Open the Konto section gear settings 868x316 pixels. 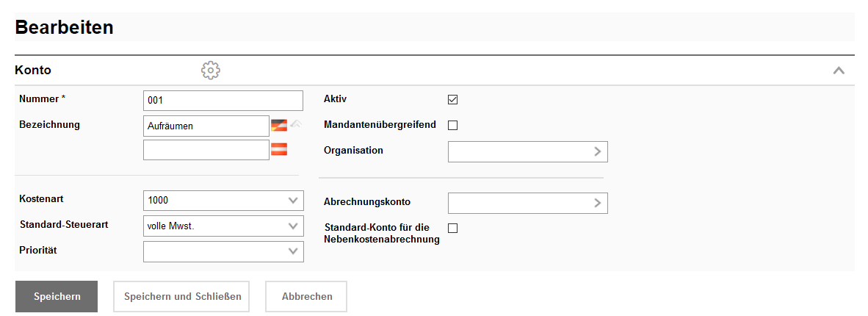coord(211,71)
